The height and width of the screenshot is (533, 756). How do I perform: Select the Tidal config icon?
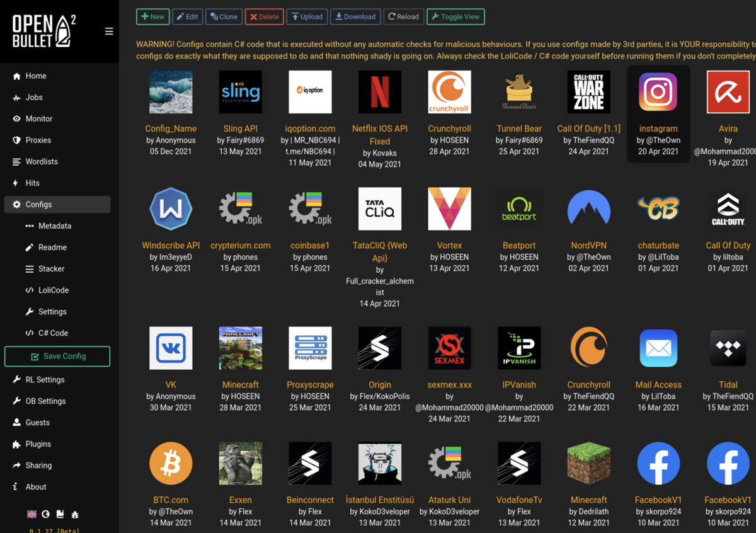pos(728,348)
